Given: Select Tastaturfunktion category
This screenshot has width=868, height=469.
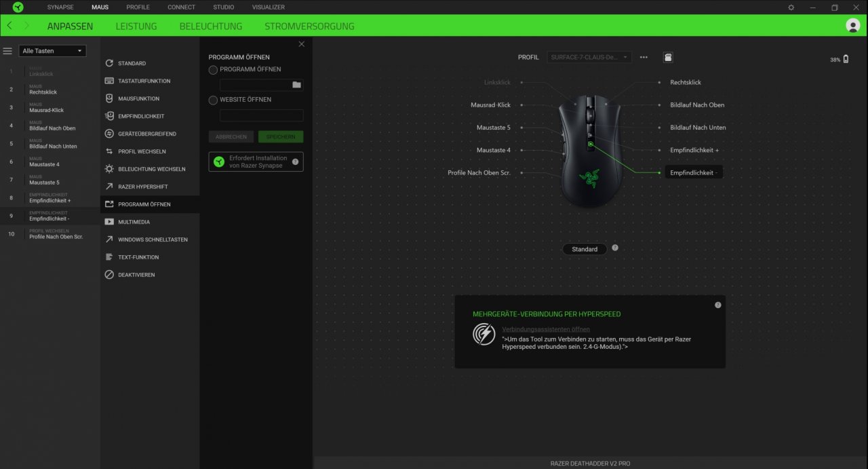Looking at the screenshot, I should pos(150,81).
